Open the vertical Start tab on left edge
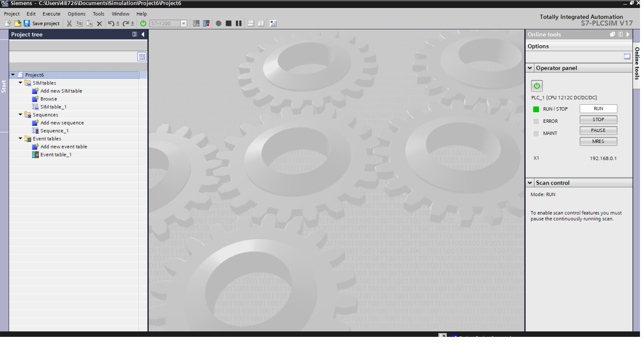 pos(4,86)
